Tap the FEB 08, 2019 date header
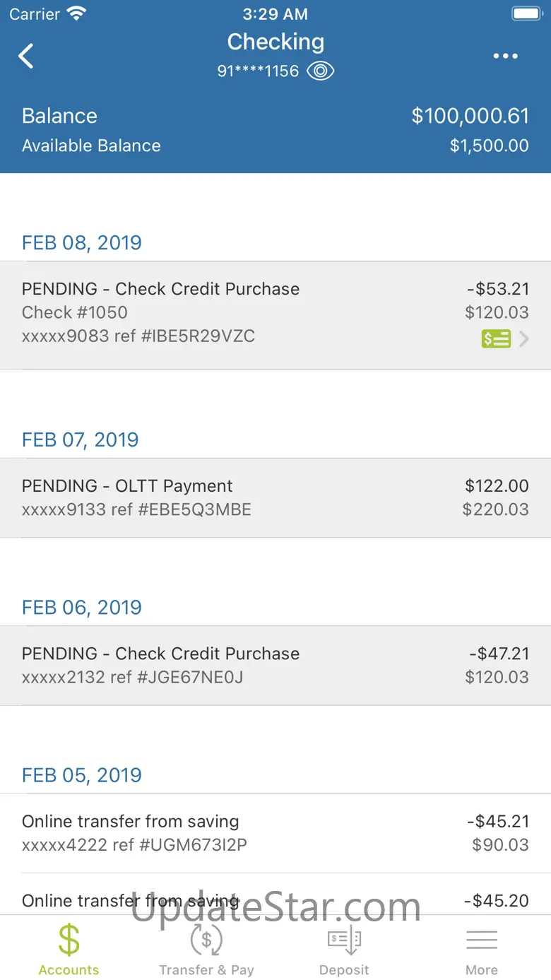The width and height of the screenshot is (551, 980). pyautogui.click(x=82, y=242)
